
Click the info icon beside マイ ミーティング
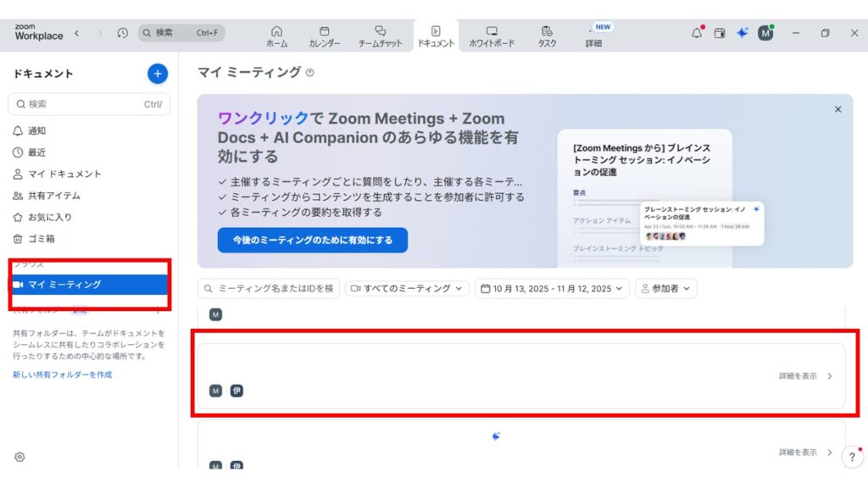(x=310, y=73)
